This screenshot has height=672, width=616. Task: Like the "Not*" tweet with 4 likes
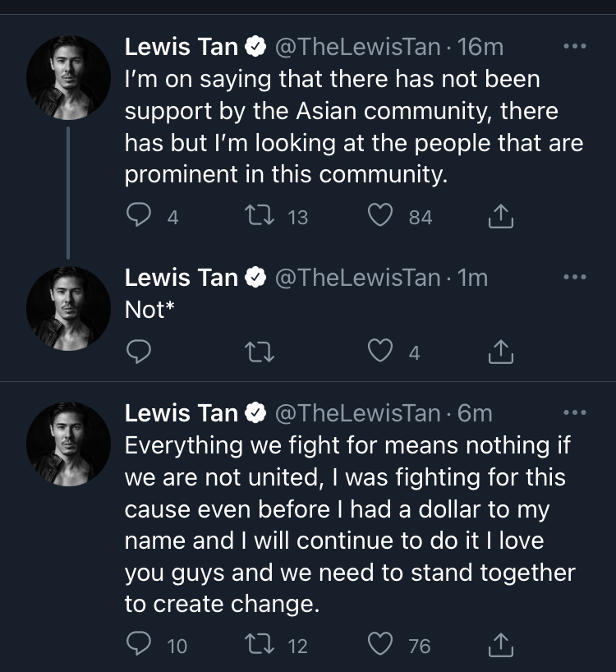(379, 352)
